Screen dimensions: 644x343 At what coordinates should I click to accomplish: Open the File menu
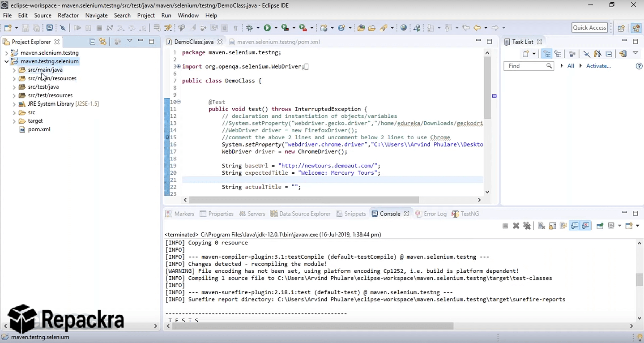pos(7,15)
